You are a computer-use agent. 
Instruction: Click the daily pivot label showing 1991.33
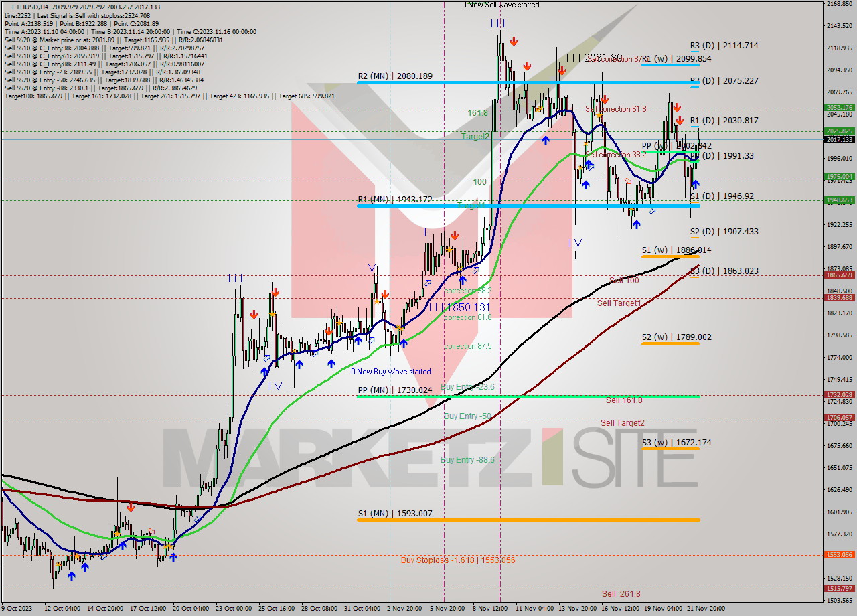[x=722, y=156]
